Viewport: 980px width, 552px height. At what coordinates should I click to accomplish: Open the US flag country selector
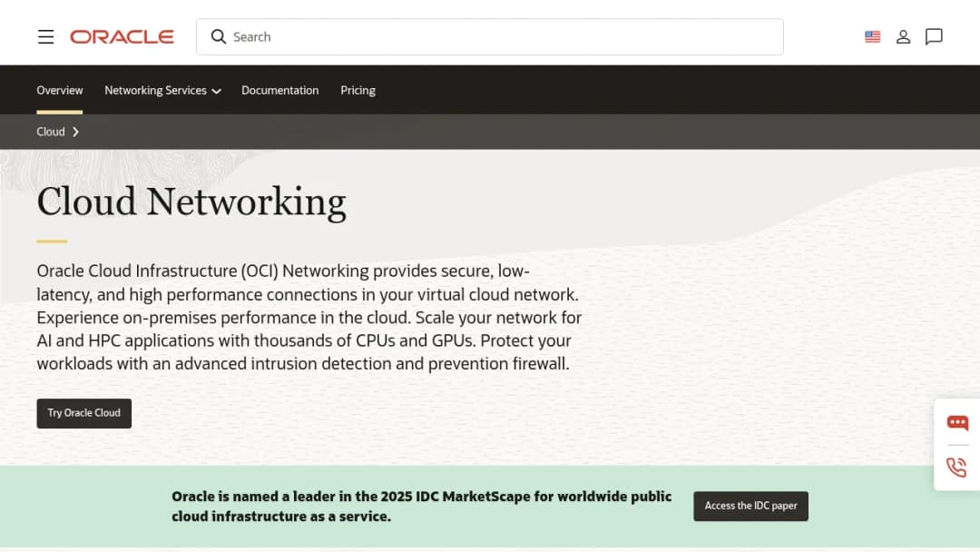tap(873, 37)
